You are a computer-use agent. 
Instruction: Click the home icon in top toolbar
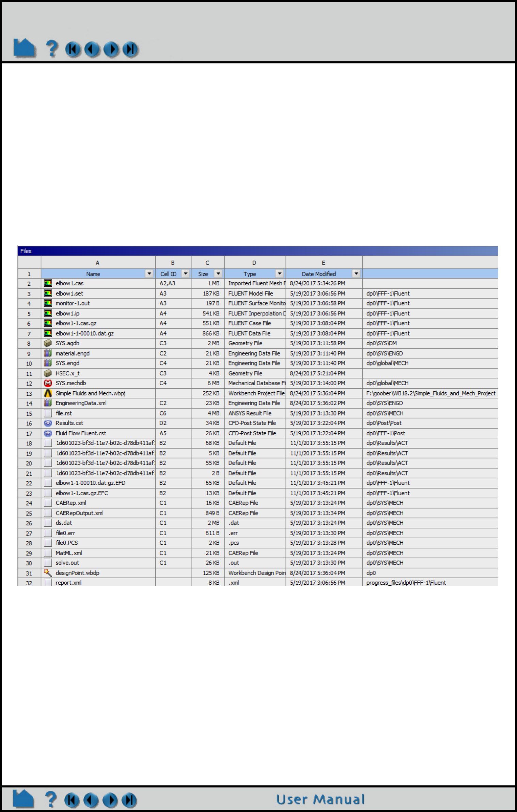click(25, 48)
